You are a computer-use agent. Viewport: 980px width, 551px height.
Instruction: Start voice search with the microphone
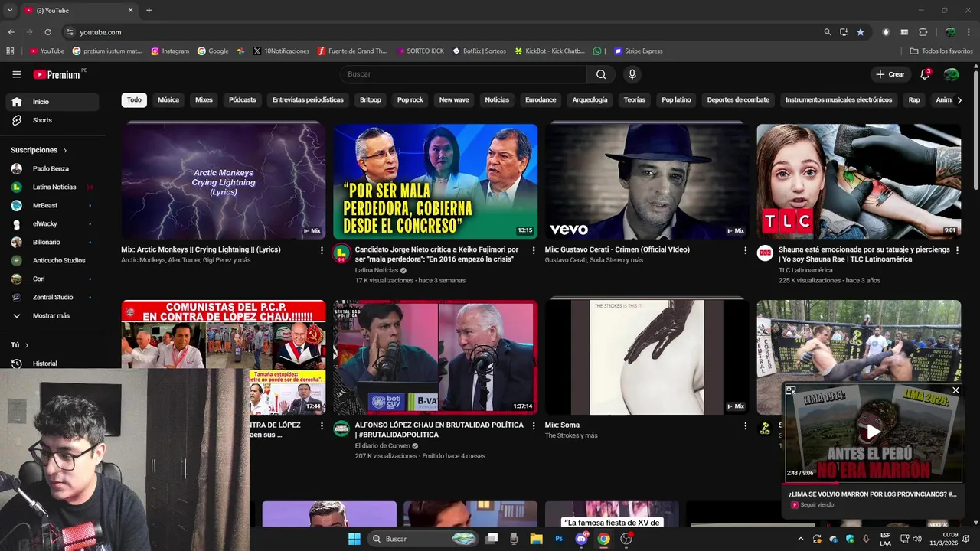[x=632, y=74]
